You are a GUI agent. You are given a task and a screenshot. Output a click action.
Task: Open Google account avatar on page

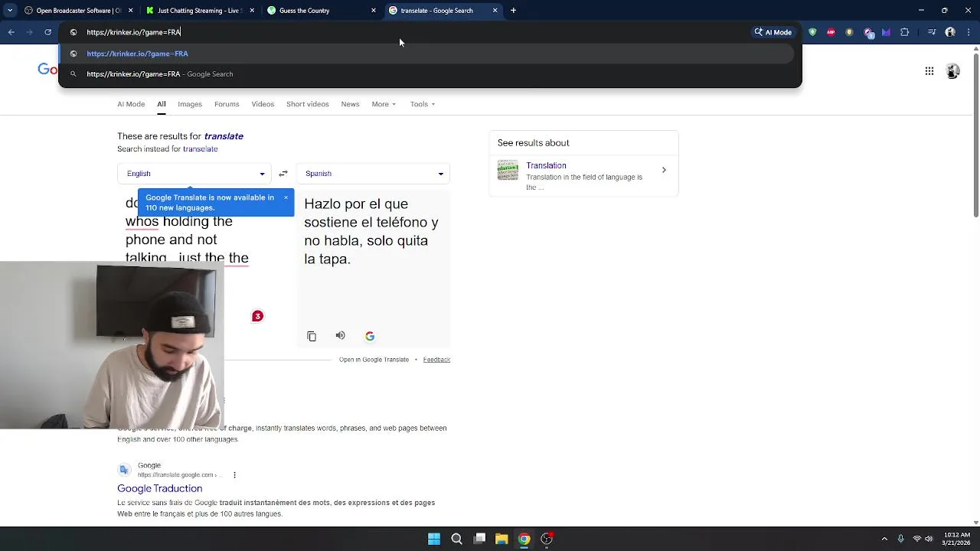pos(953,71)
